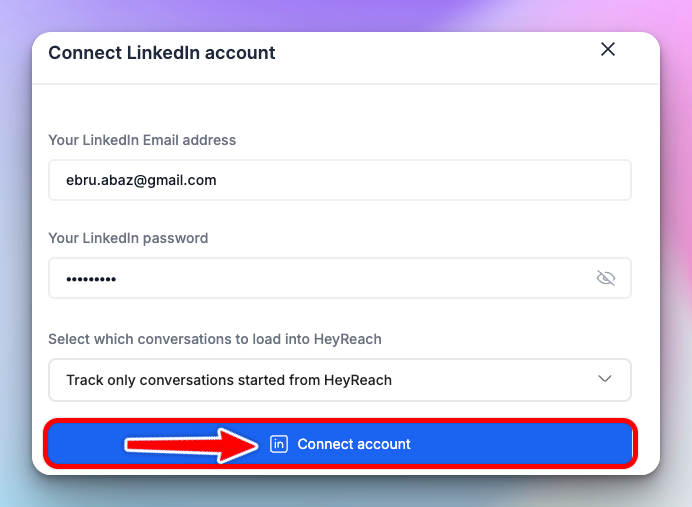Click the masked password dots
The height and width of the screenshot is (507, 692).
coord(91,279)
